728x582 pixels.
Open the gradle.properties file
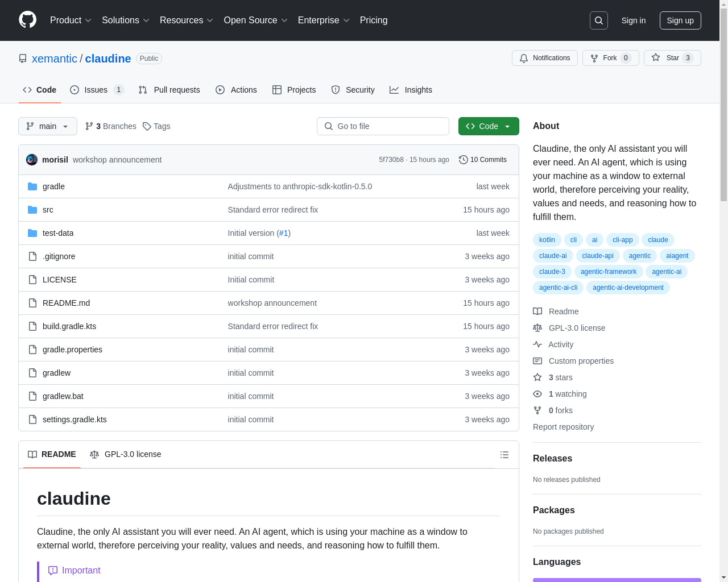(x=72, y=350)
